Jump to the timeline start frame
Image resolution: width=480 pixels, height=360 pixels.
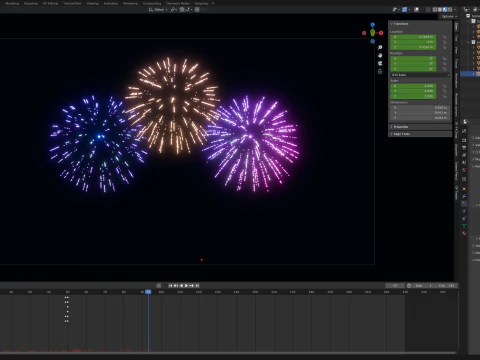(171, 286)
